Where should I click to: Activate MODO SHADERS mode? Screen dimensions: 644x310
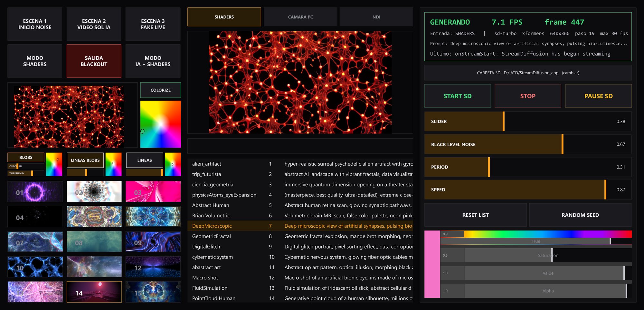[x=35, y=61]
